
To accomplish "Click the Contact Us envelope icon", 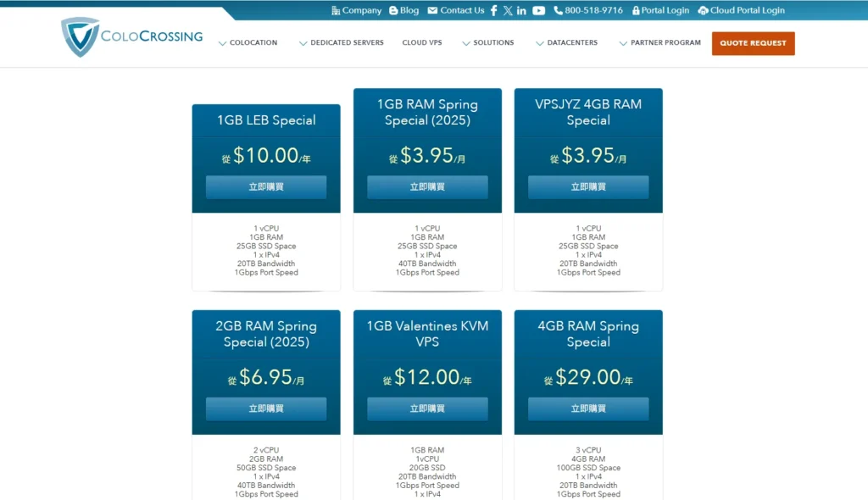I will click(432, 10).
